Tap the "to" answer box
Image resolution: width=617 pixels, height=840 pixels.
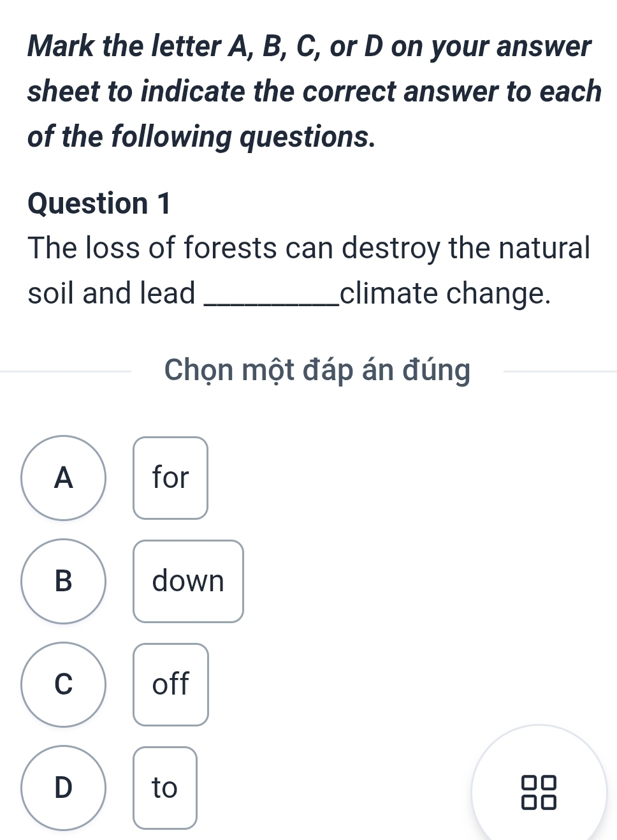coord(164,788)
